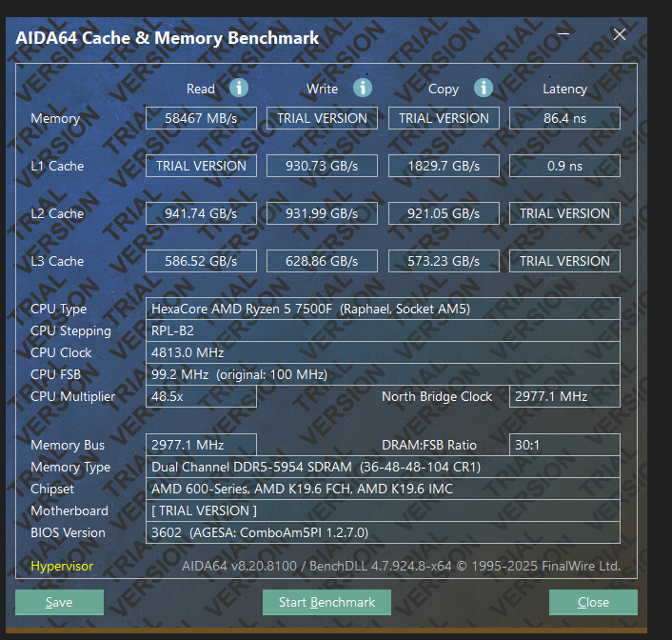Image resolution: width=672 pixels, height=640 pixels.
Task: Click the Write column info icon
Action: (x=363, y=88)
